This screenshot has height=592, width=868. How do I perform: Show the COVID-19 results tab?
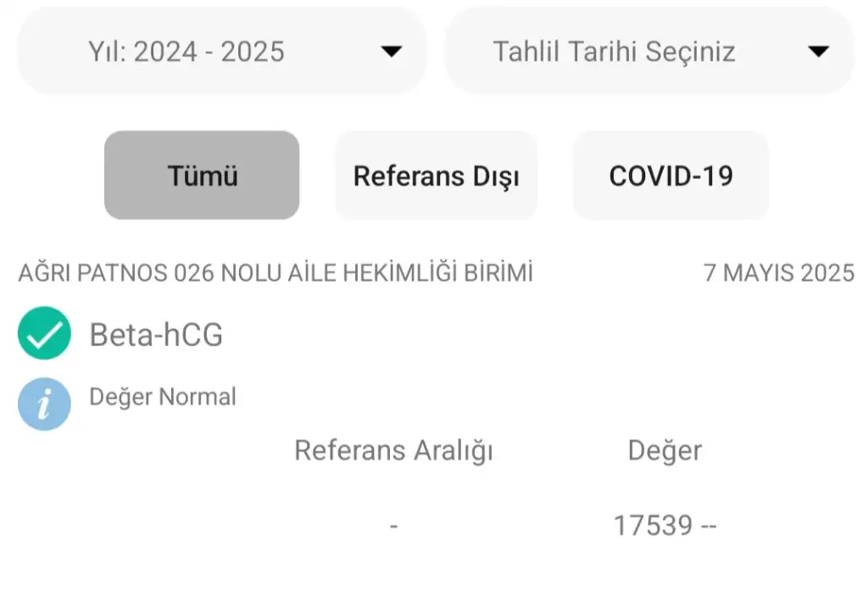pos(670,176)
